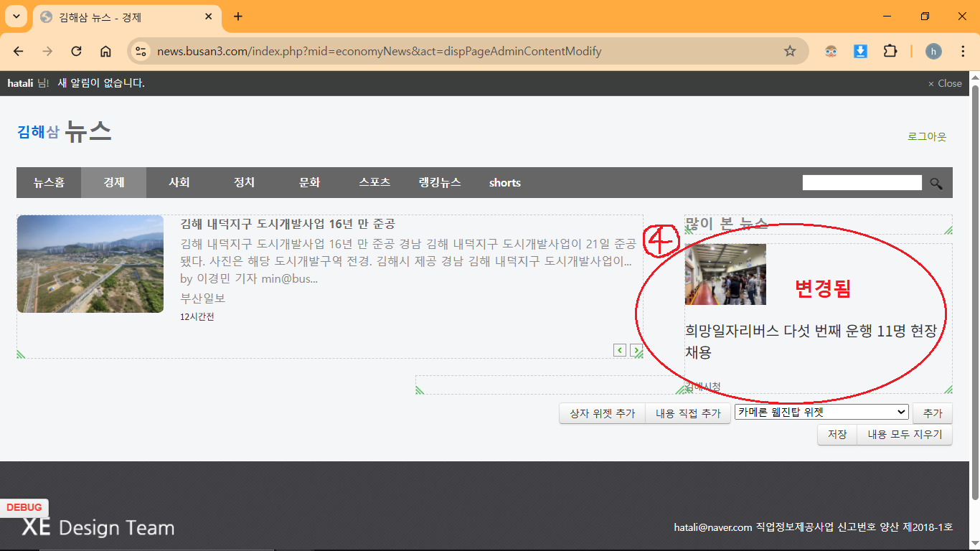Viewport: 980px width, 551px height.
Task: Click the previous-article arrow in the news widget
Action: tap(620, 350)
